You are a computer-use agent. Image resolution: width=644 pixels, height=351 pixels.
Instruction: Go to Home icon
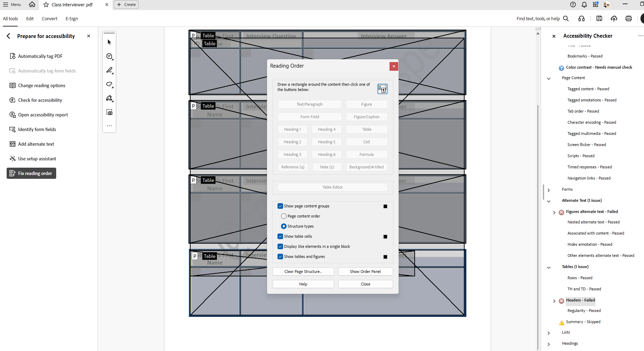32,5
